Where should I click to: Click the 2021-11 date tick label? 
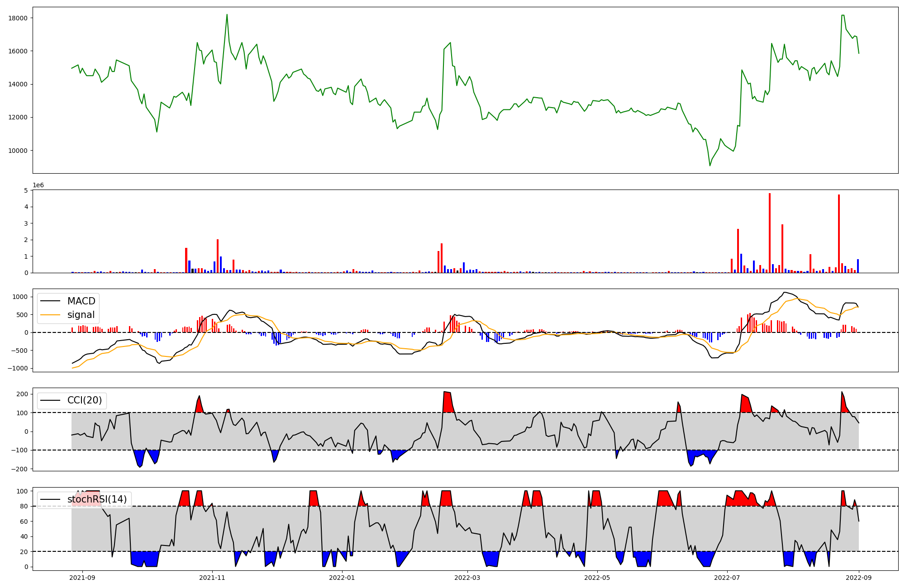[x=212, y=578]
